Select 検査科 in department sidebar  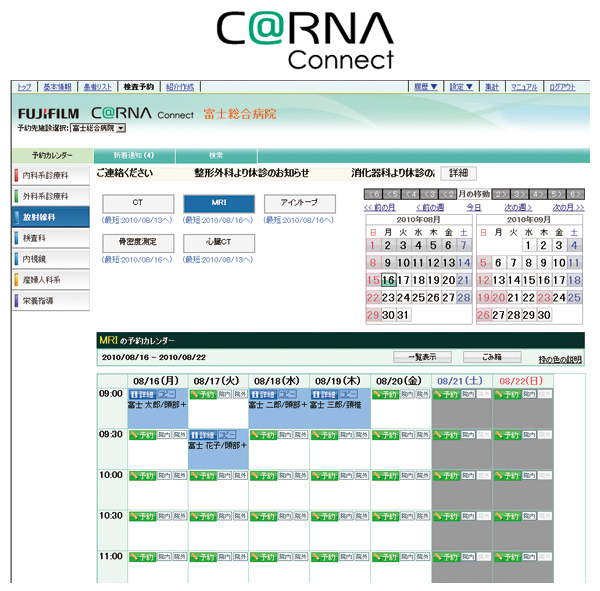pyautogui.click(x=51, y=238)
